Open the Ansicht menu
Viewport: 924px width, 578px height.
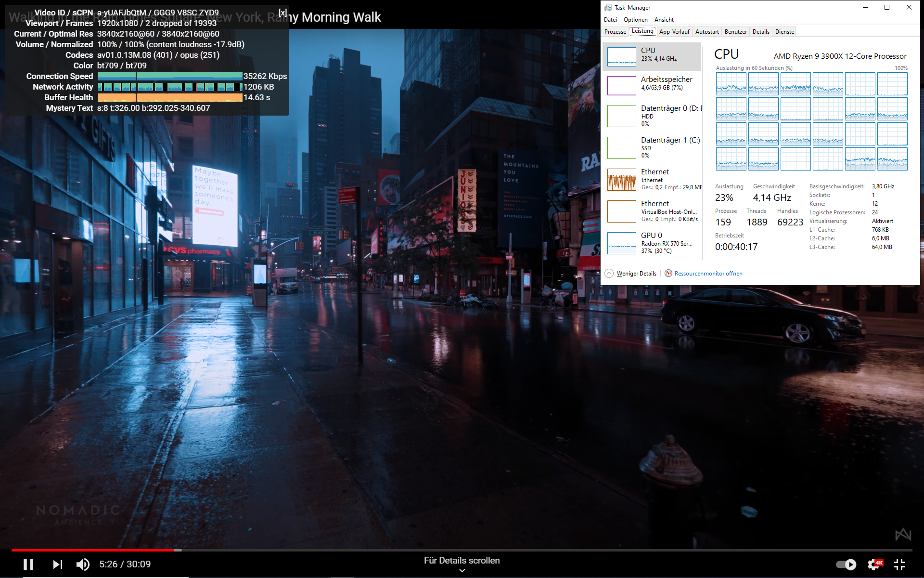point(664,20)
